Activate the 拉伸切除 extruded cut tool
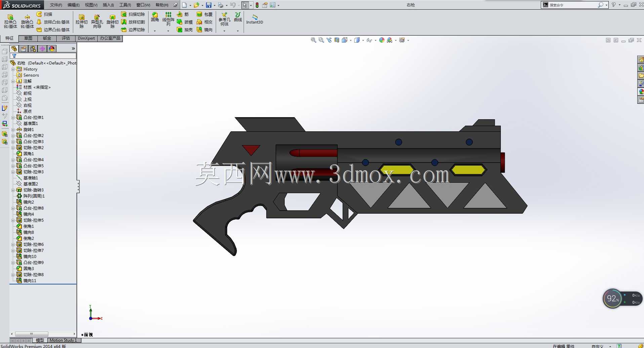The image size is (644, 348). point(82,21)
